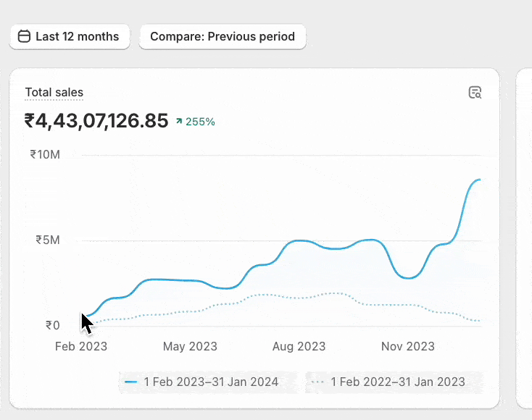This screenshot has height=420, width=532.
Task: Click the ₹4,43,07,126.85 total sales amount
Action: [96, 121]
